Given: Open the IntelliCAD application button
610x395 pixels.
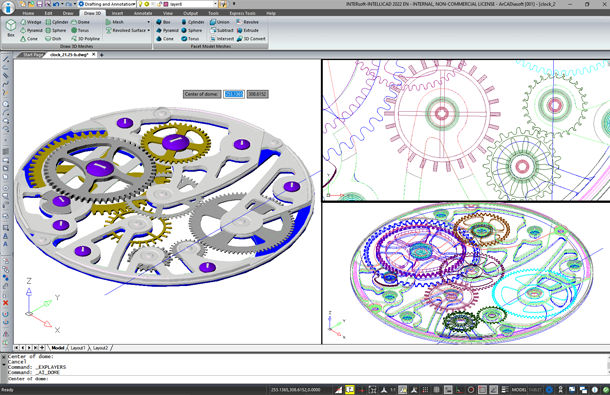Looking at the screenshot, I should [x=8, y=7].
